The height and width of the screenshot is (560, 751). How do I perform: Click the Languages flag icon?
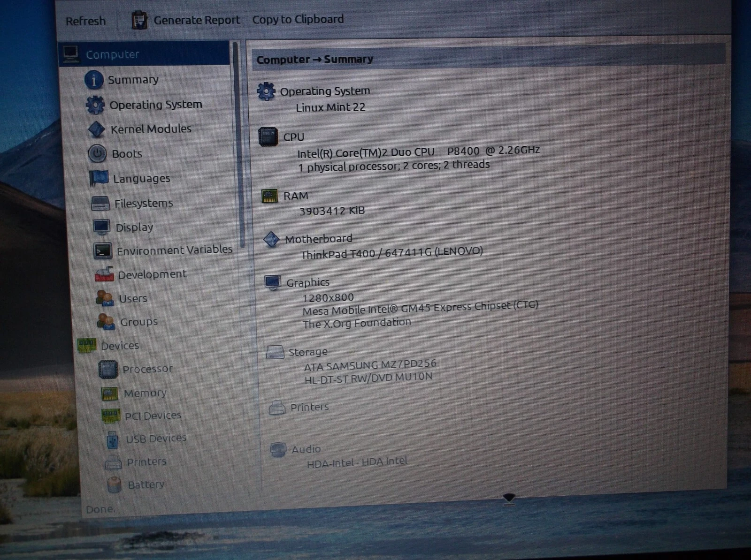99,178
